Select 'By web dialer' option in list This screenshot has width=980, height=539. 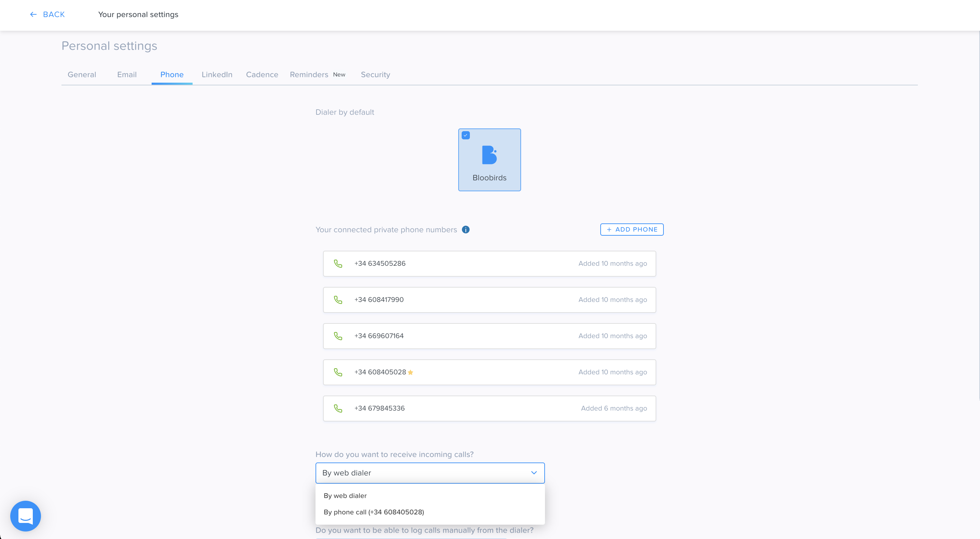(x=430, y=496)
